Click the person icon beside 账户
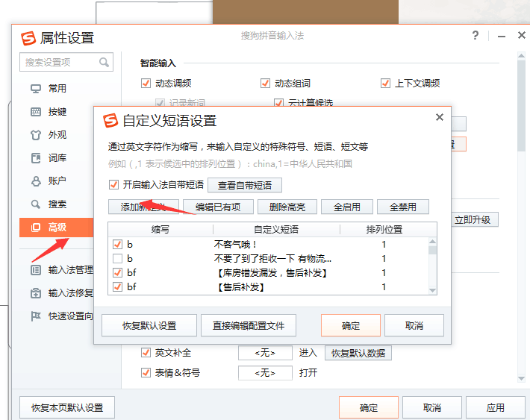The height and width of the screenshot is (420, 530). click(x=36, y=181)
